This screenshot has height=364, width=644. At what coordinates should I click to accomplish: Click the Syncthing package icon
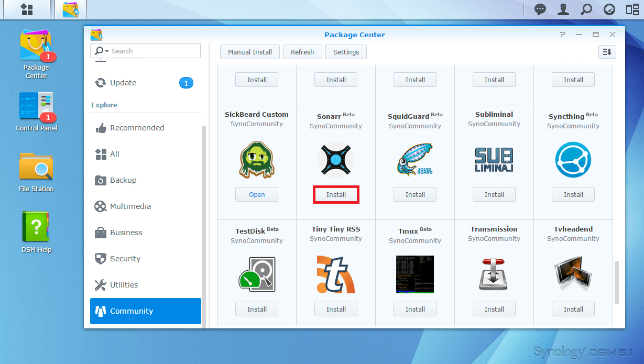click(x=573, y=160)
